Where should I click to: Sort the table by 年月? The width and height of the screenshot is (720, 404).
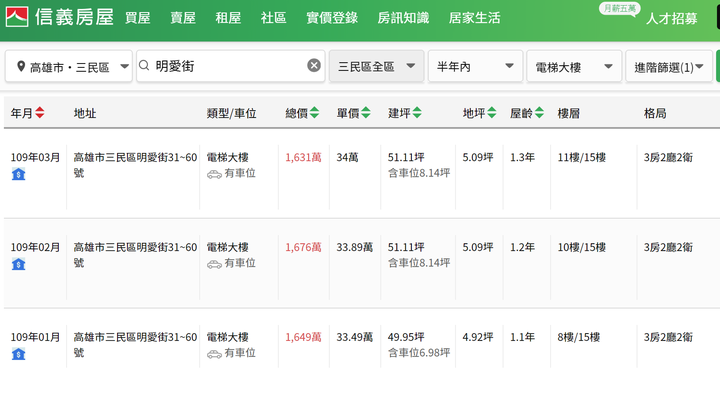(39, 114)
